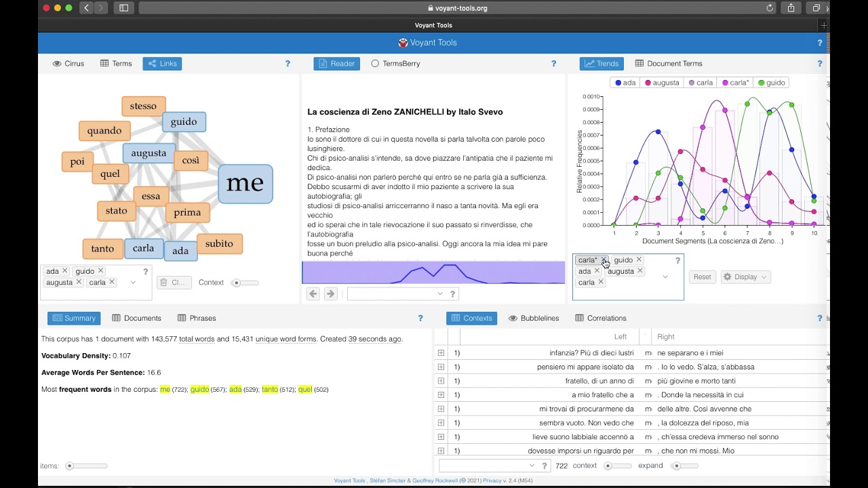Remove 'carla' tag from Links terms
The image size is (868, 488).
pos(112,282)
